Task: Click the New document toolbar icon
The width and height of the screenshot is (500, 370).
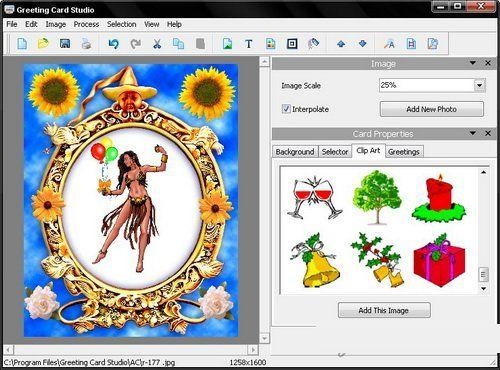Action: [x=22, y=44]
